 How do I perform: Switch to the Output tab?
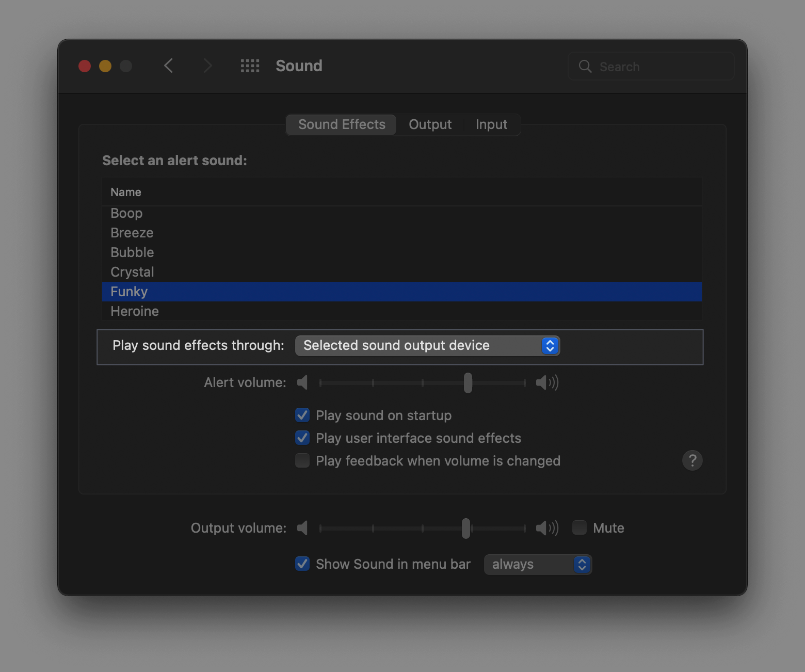(x=430, y=125)
